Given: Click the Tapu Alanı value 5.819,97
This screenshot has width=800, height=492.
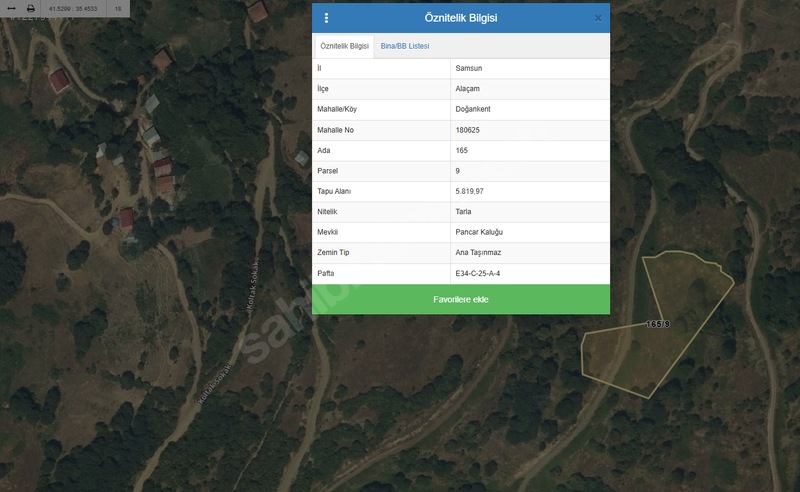Looking at the screenshot, I should click(469, 191).
